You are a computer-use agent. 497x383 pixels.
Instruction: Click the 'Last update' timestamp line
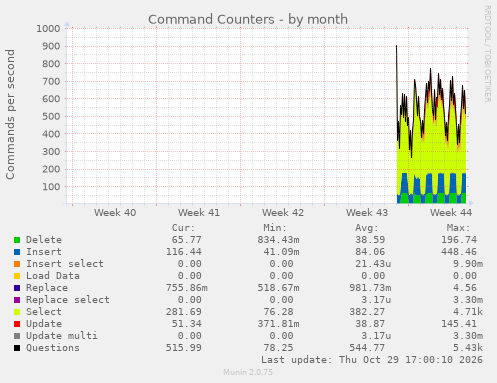click(x=372, y=360)
